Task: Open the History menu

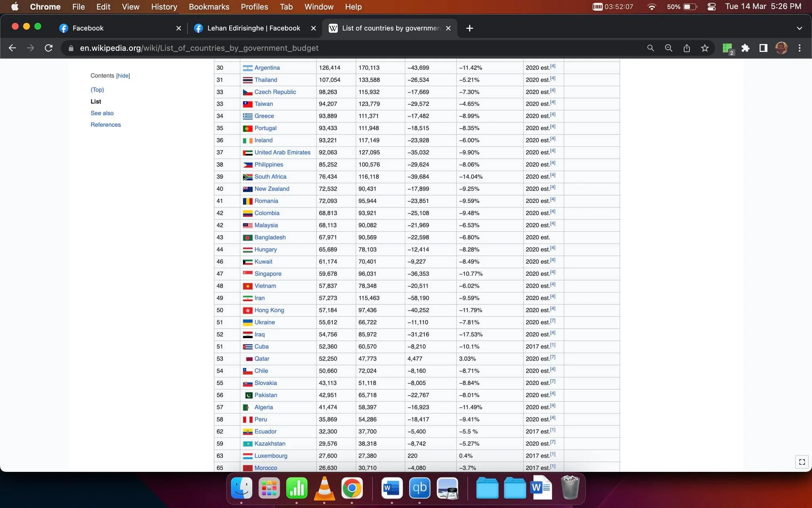Action: (x=164, y=7)
